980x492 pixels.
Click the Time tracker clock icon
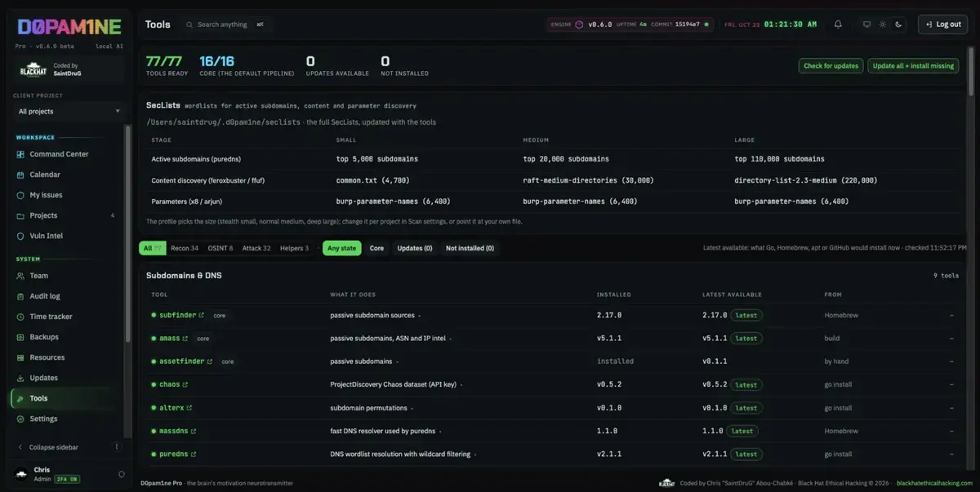21,317
